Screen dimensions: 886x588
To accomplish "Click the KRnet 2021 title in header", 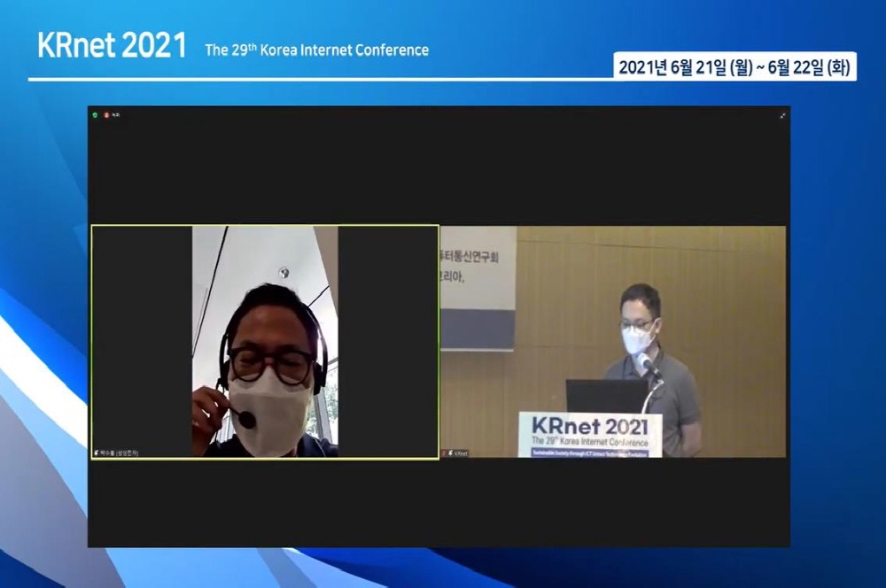I will coord(112,45).
